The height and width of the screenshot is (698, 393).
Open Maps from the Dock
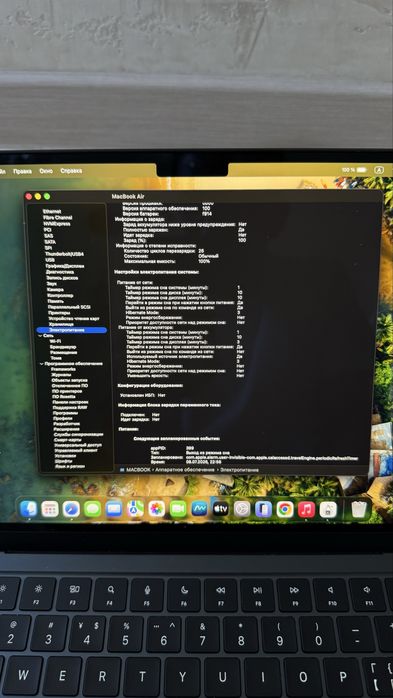pyautogui.click(x=135, y=509)
